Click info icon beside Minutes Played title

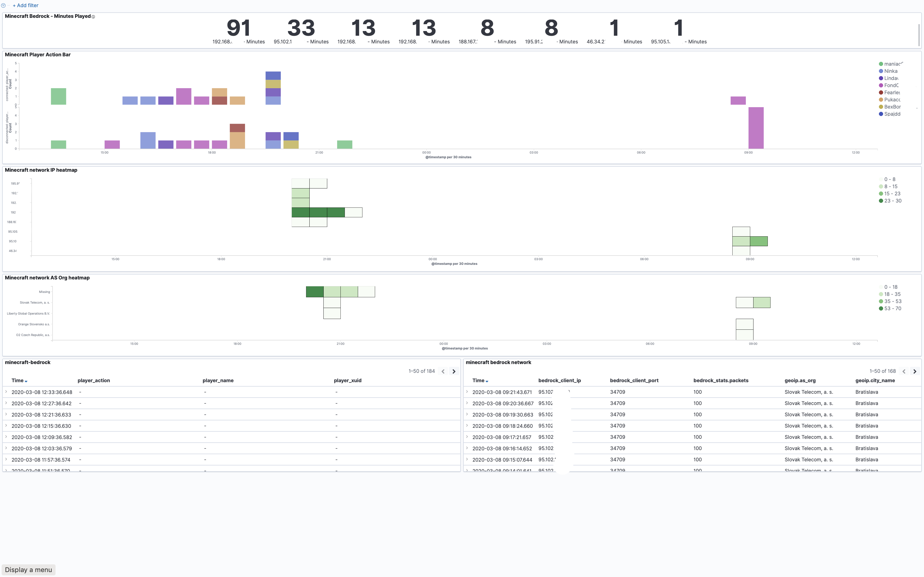tap(93, 17)
